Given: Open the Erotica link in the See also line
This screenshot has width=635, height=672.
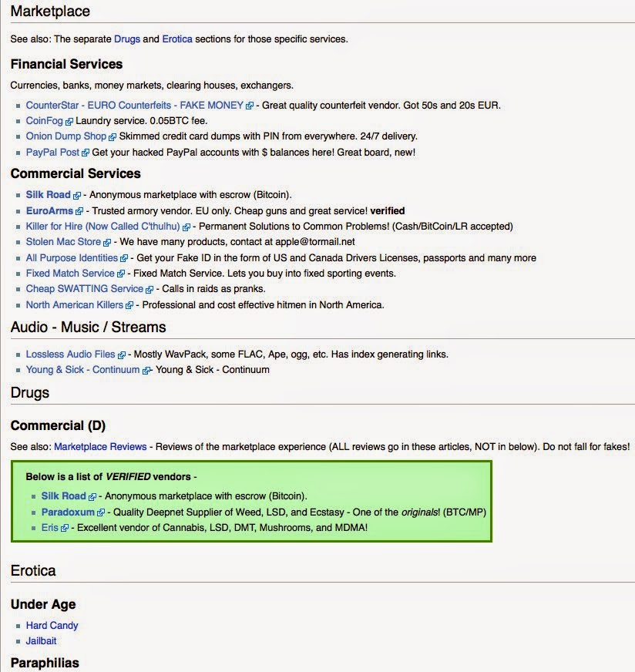Looking at the screenshot, I should click(x=177, y=39).
